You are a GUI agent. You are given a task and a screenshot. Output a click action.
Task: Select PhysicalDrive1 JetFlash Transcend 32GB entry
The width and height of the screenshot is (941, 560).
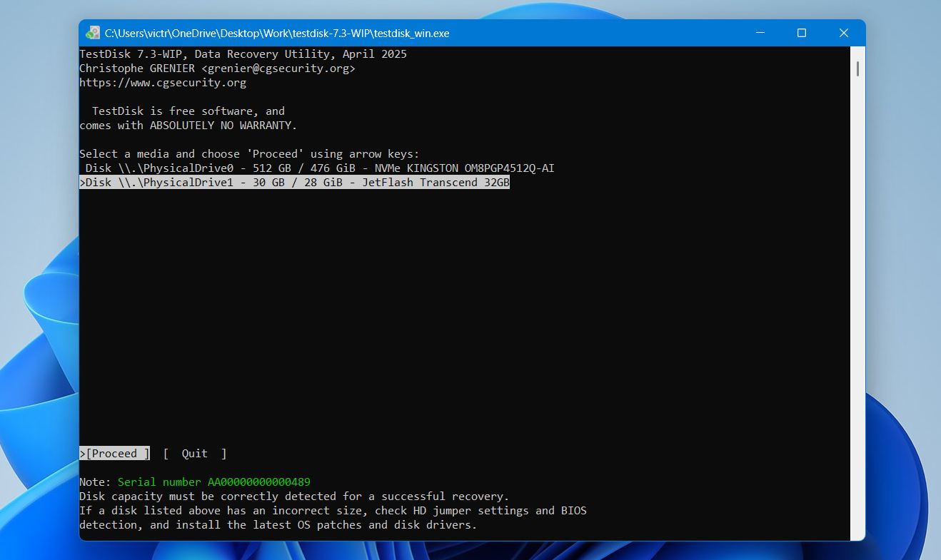coord(294,183)
